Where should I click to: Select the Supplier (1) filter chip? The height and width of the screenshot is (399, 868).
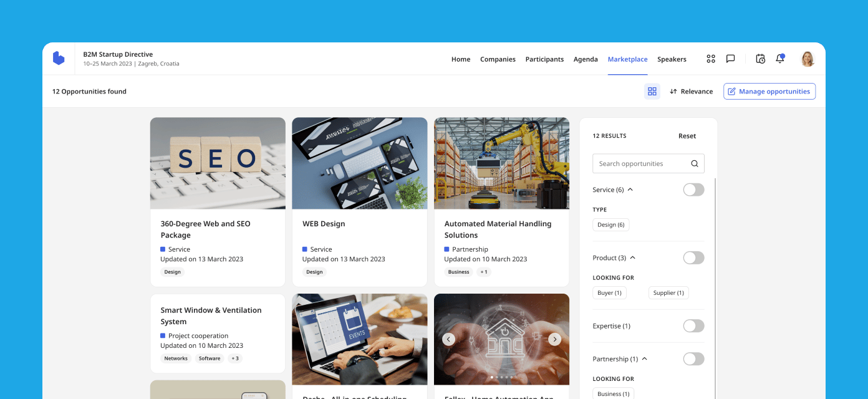668,292
